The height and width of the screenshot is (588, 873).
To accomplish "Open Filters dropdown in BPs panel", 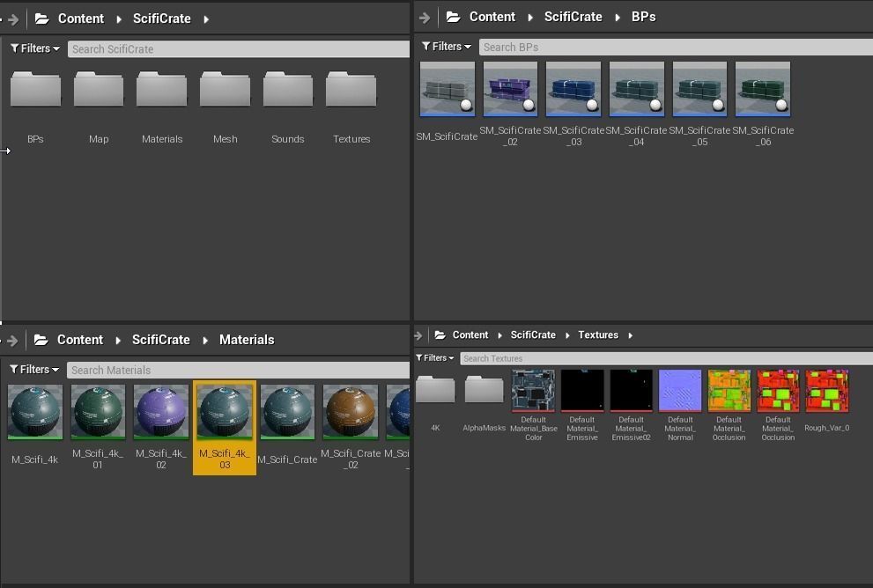I will [x=447, y=46].
